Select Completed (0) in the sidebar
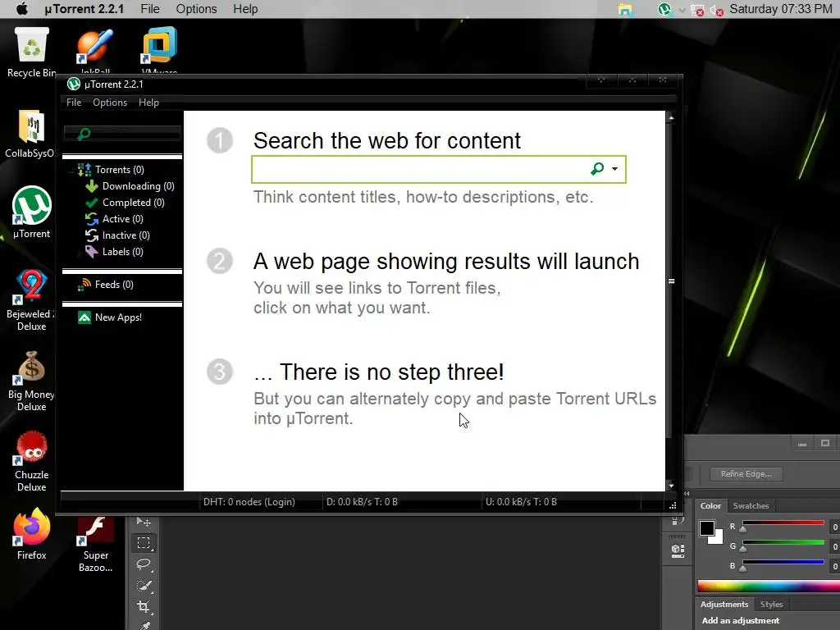This screenshot has height=630, width=840. (125, 203)
